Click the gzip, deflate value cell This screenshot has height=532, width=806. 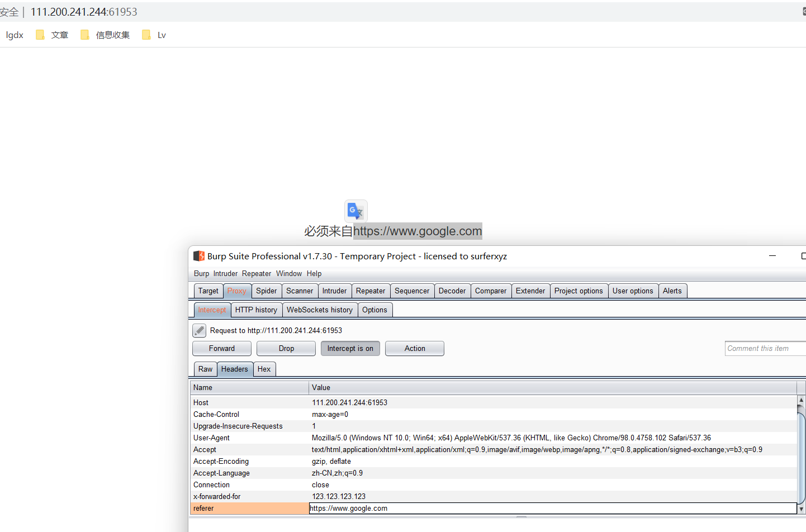coord(553,461)
